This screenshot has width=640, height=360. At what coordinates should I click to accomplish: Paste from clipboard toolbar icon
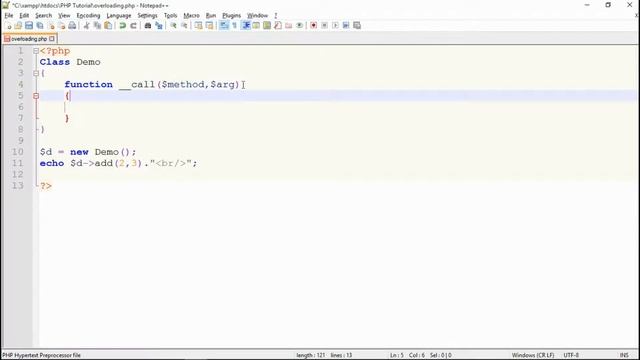[108, 25]
